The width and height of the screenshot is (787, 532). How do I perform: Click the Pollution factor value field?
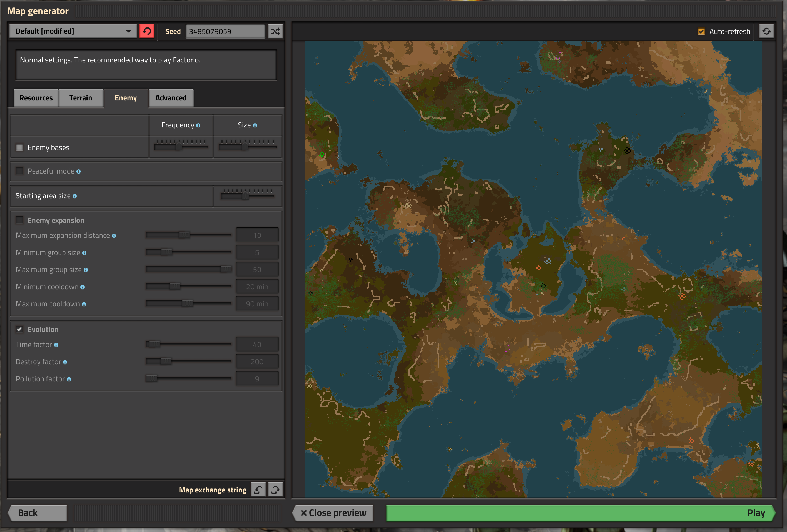[x=257, y=379]
